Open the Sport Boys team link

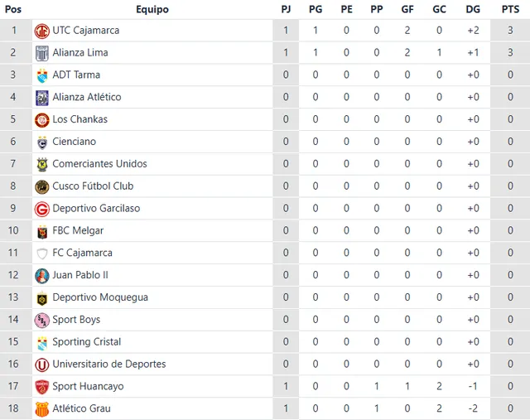76,320
